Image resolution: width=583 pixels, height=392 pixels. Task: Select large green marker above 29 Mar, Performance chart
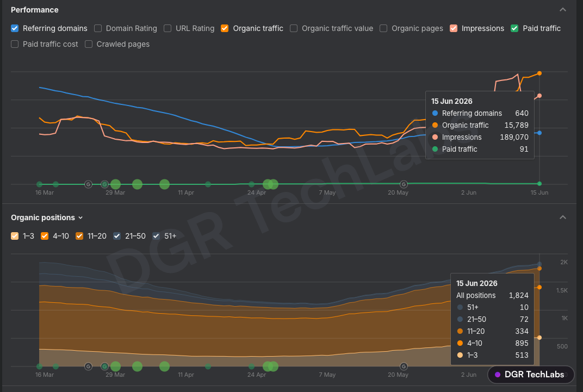click(116, 184)
